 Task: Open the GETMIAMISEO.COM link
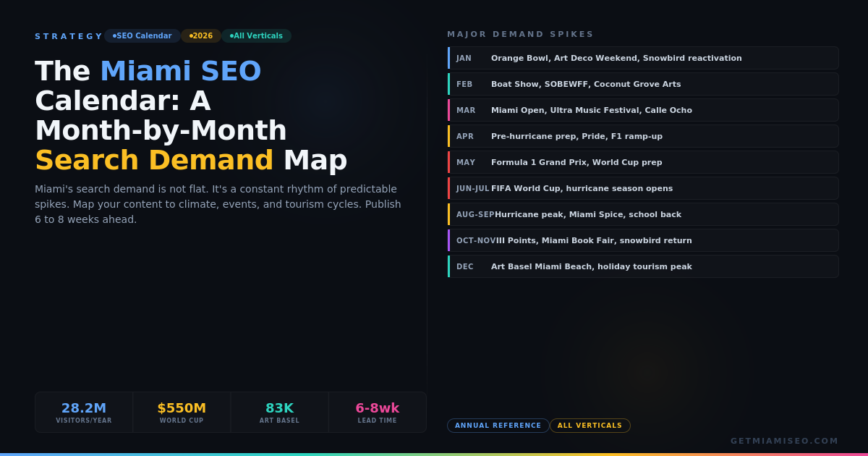(x=783, y=440)
